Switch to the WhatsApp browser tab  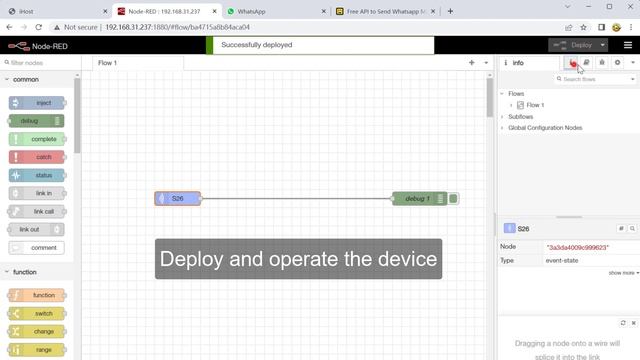[x=276, y=11]
